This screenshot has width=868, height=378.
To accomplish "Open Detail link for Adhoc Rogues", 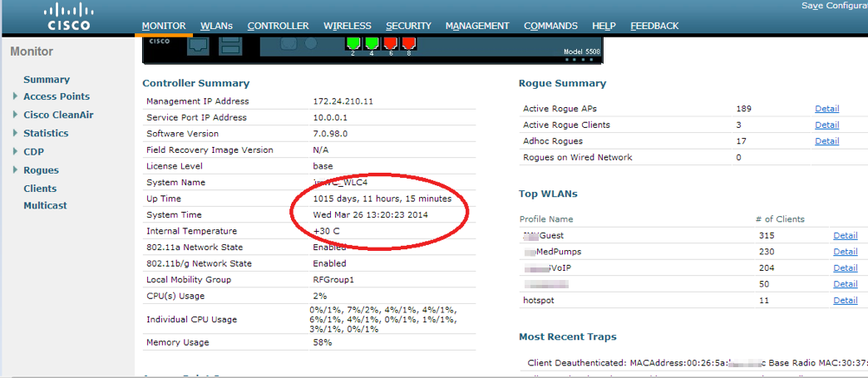I will pos(826,141).
